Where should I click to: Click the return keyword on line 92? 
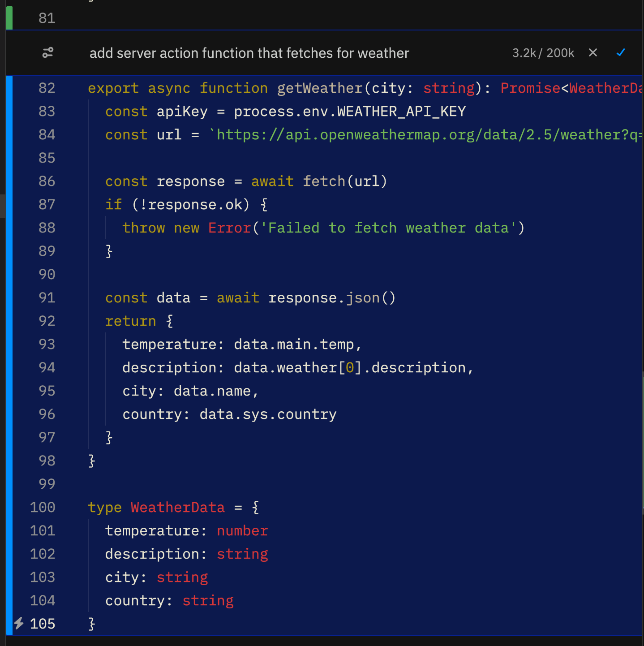click(x=131, y=321)
